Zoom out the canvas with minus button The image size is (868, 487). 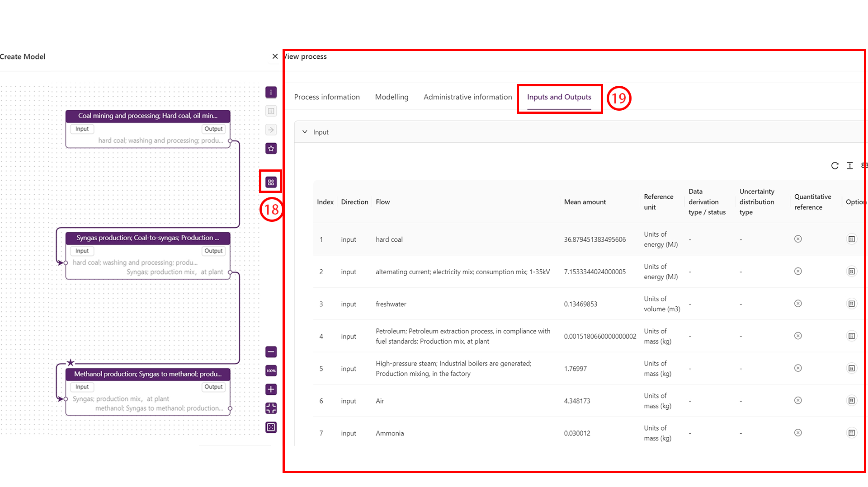point(271,352)
